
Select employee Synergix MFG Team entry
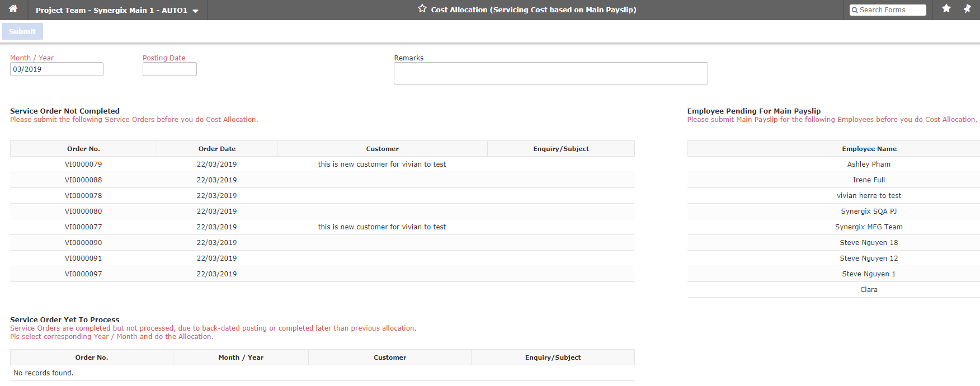869,227
